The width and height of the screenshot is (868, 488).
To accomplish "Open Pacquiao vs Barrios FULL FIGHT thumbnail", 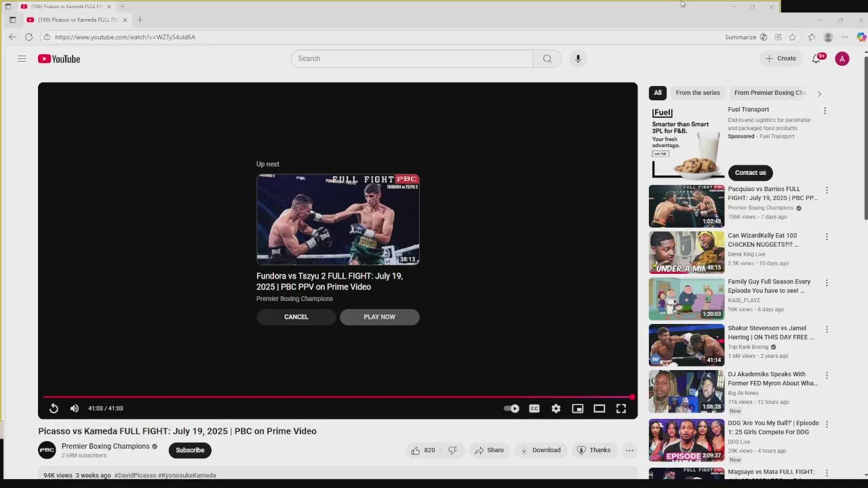I will [686, 206].
